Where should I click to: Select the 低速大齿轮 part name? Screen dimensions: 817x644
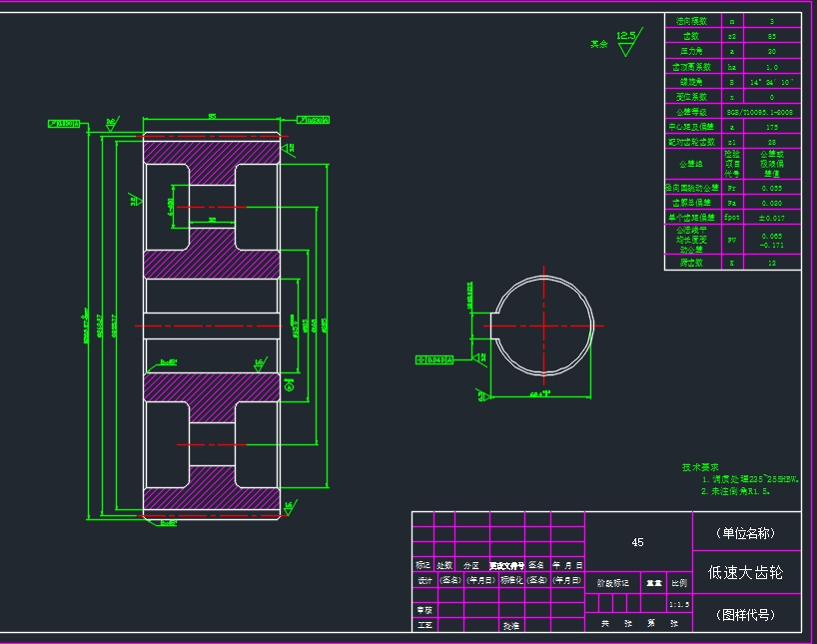(x=746, y=573)
